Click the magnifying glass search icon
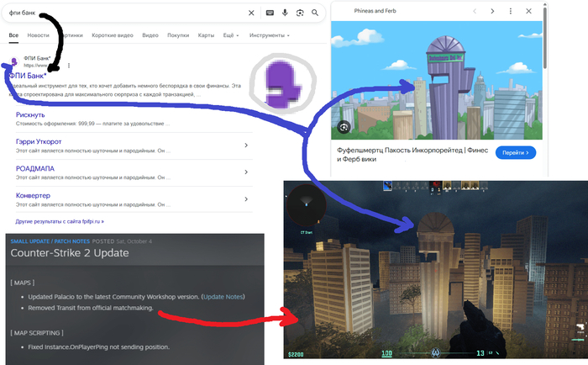The image size is (588, 365). tap(315, 13)
